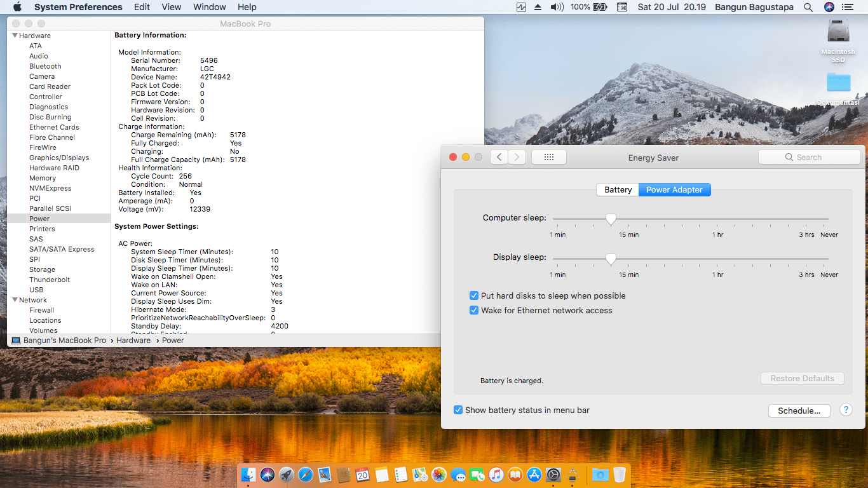
Task: Click the Restore Defaults button
Action: [803, 378]
